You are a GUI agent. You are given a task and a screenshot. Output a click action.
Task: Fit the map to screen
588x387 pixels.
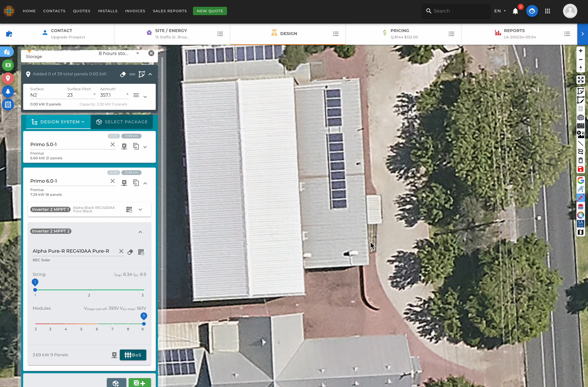[x=581, y=79]
